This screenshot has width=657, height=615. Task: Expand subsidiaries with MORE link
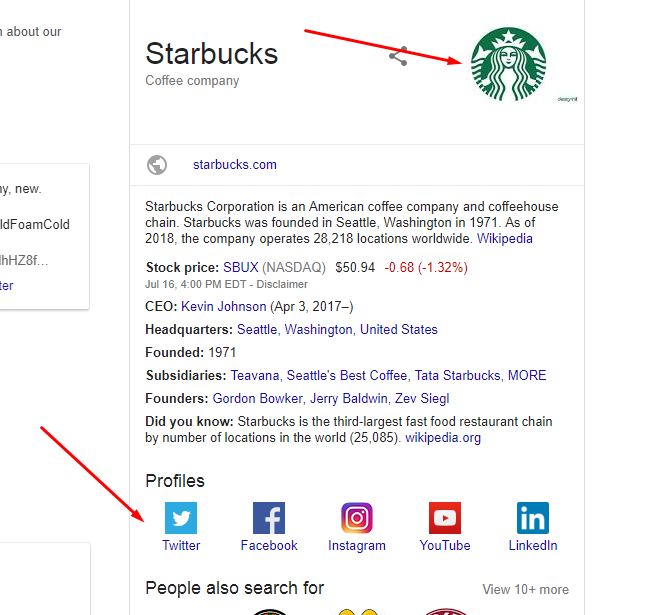click(527, 375)
